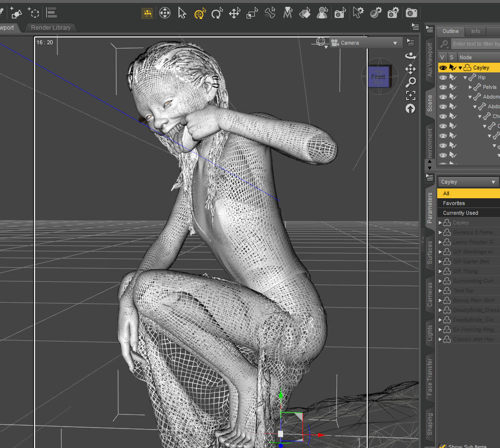This screenshot has width=500, height=448.
Task: Expand GR Garter Belt parameter group
Action: 440,261
